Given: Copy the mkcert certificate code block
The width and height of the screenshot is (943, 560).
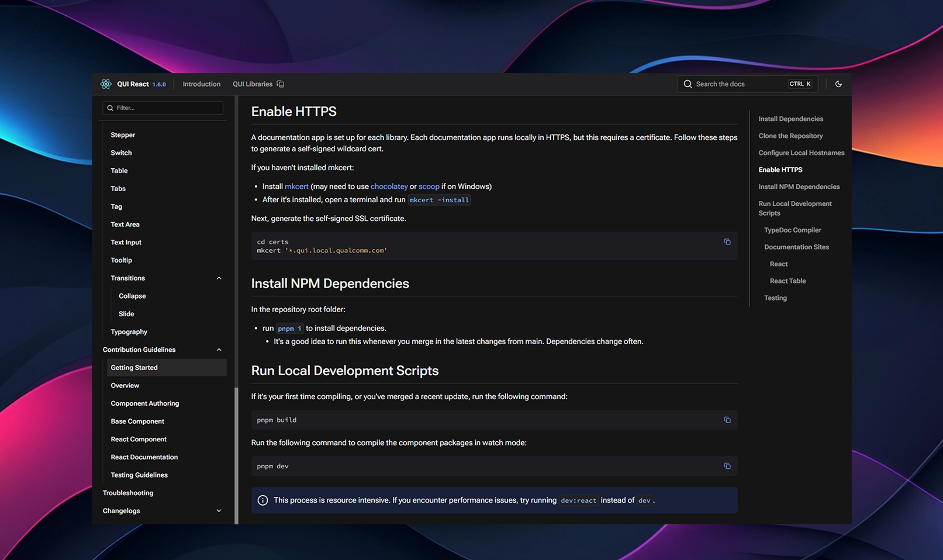Looking at the screenshot, I should click(727, 242).
